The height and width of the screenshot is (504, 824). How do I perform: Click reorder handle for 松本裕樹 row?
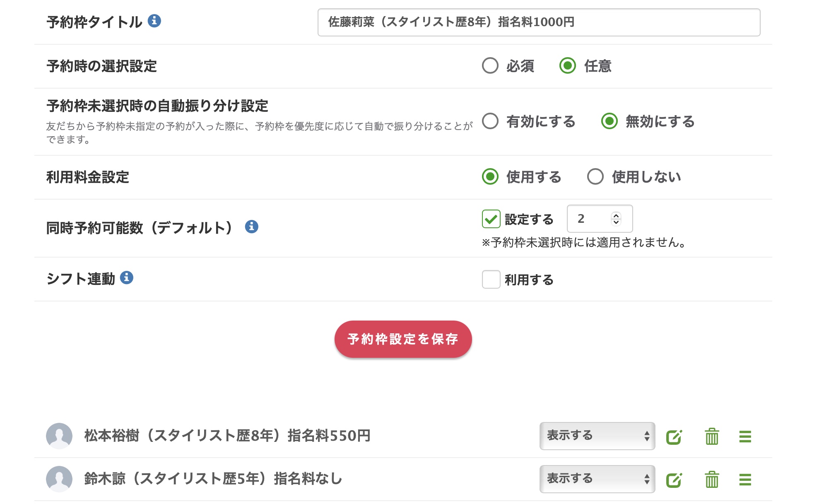click(x=745, y=436)
